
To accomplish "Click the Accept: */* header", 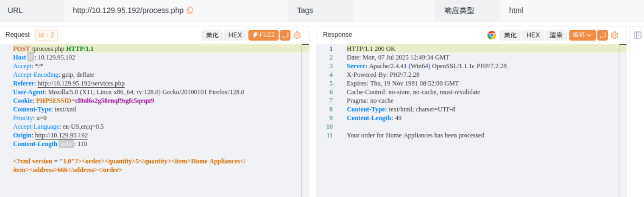I will pos(28,66).
